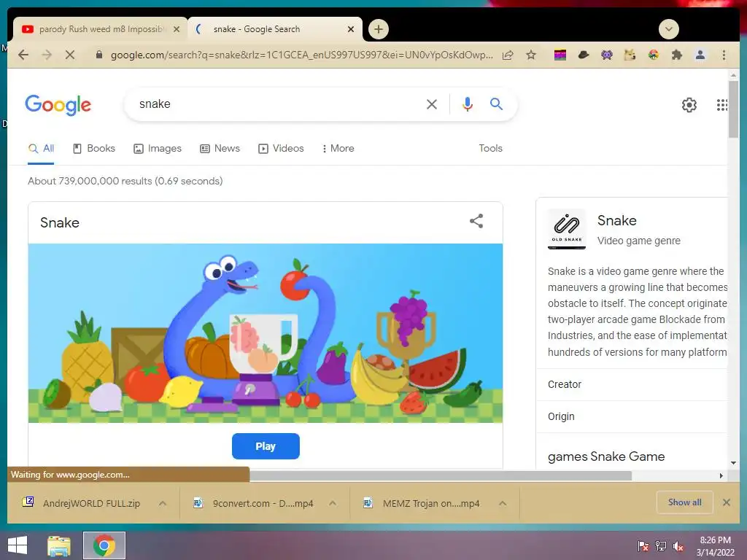Open Chrome three-dot menu
This screenshot has height=560, width=747.
[724, 55]
